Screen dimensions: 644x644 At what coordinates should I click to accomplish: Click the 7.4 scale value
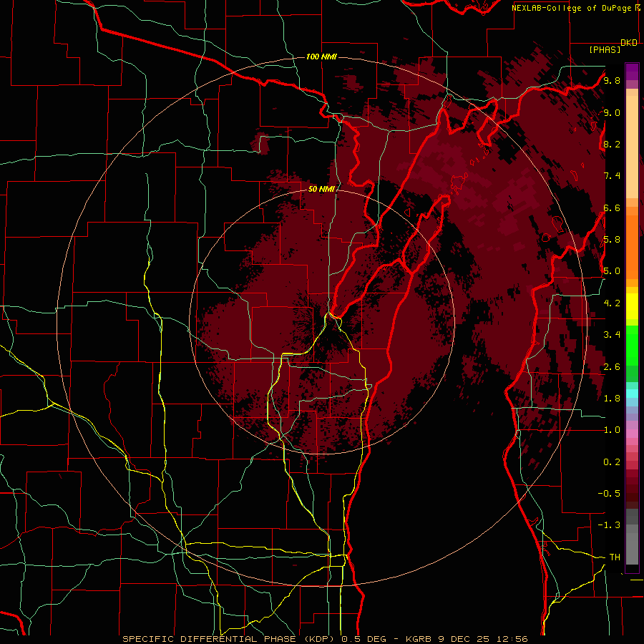pyautogui.click(x=612, y=176)
